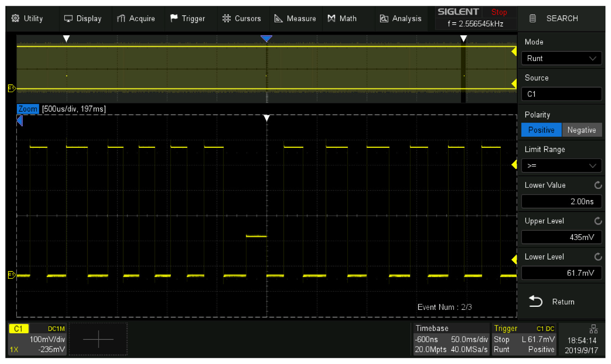
Task: Click the last white search event marker
Action: point(464,38)
